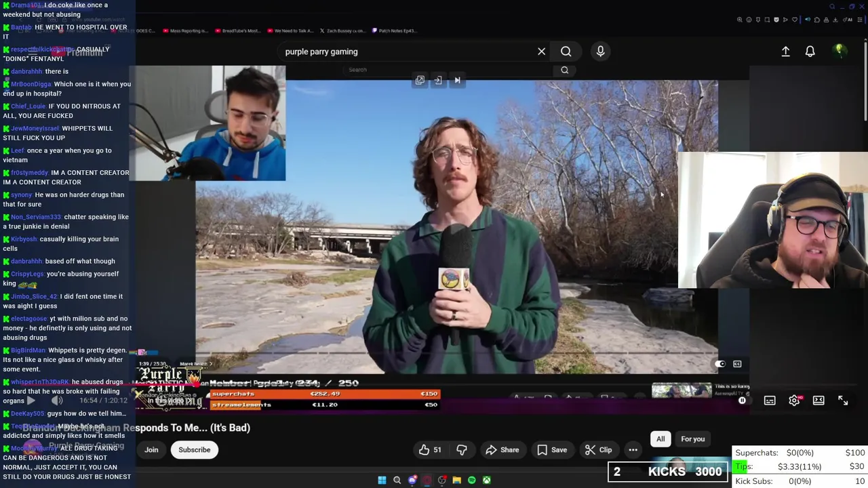This screenshot has height=488, width=868.
Task: Click chat username "whisper1nTh3DaRK"
Action: coord(40,382)
